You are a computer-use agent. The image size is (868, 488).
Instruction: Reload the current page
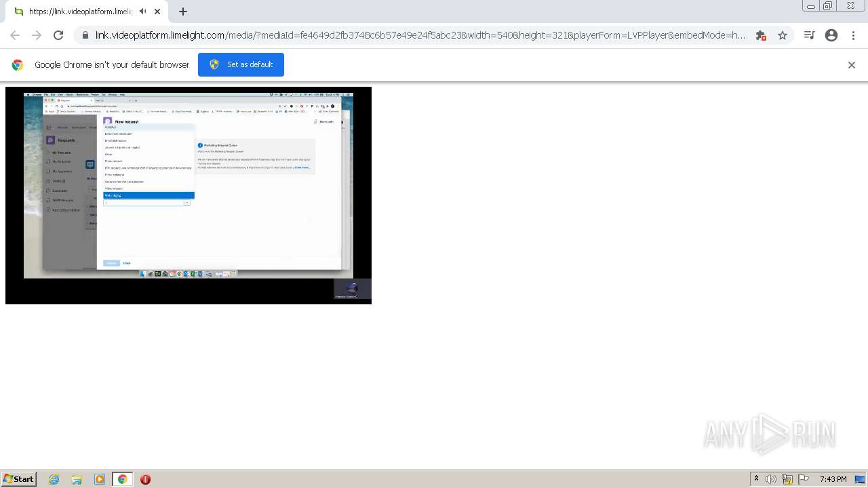pyautogui.click(x=58, y=35)
